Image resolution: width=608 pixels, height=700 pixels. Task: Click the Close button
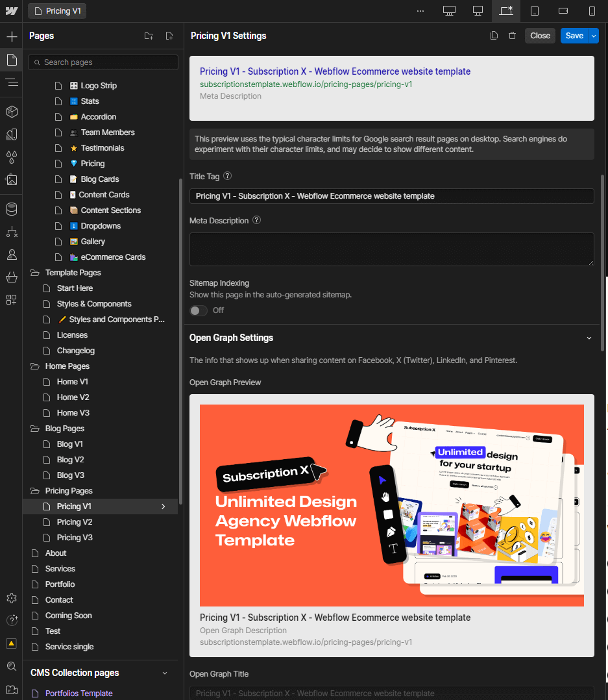540,35
